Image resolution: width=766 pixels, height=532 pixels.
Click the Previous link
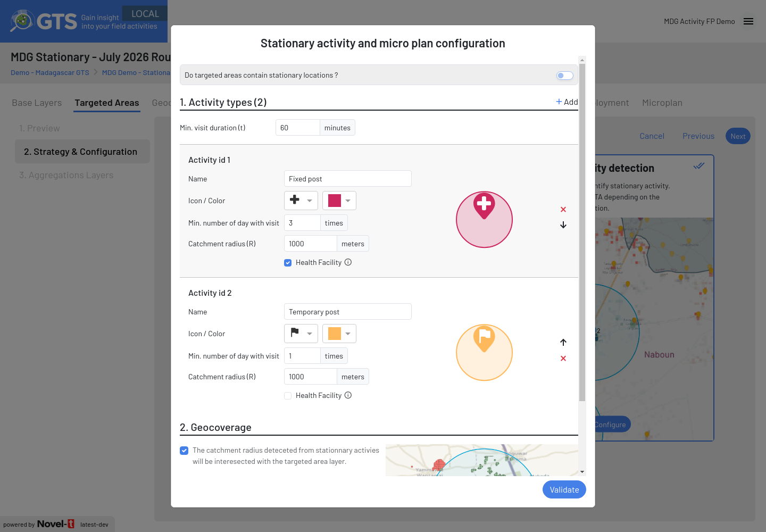point(698,136)
